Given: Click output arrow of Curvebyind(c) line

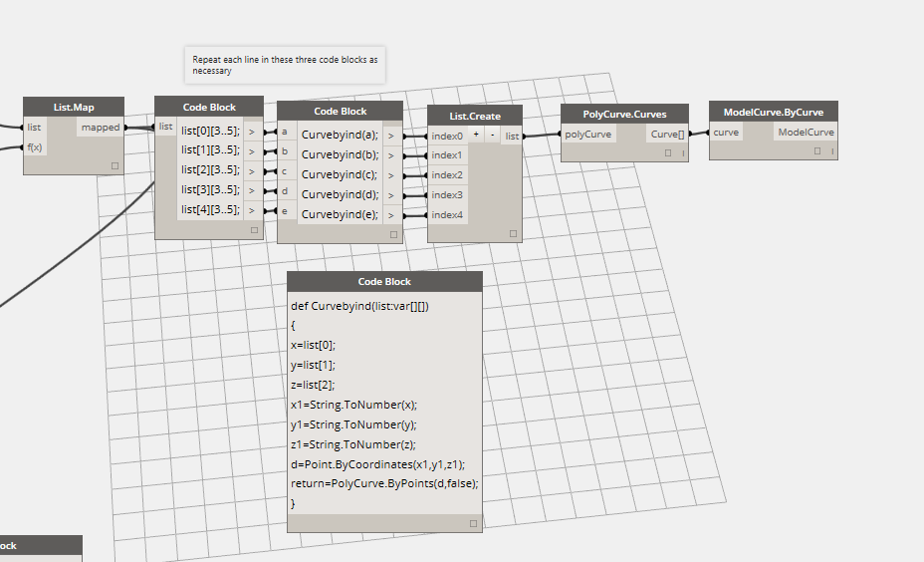Looking at the screenshot, I should coord(391,175).
